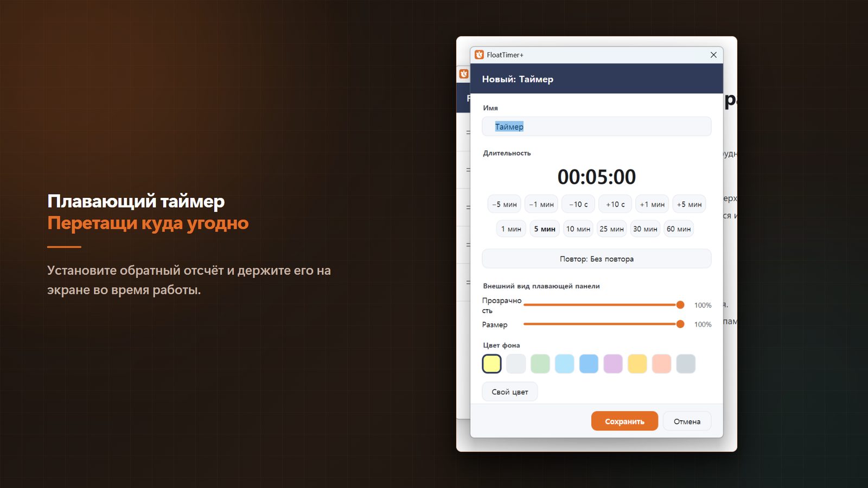The image size is (868, 488).
Task: Subtract one minute with −1 мин
Action: coord(541,204)
